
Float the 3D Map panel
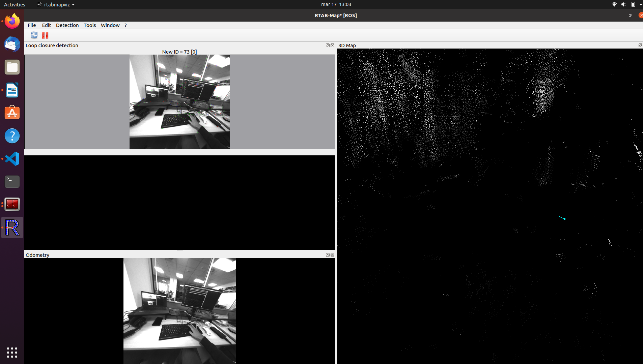click(640, 45)
